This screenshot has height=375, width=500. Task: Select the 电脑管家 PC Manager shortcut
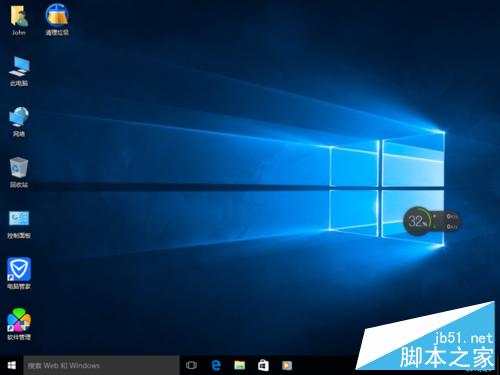[x=19, y=273]
